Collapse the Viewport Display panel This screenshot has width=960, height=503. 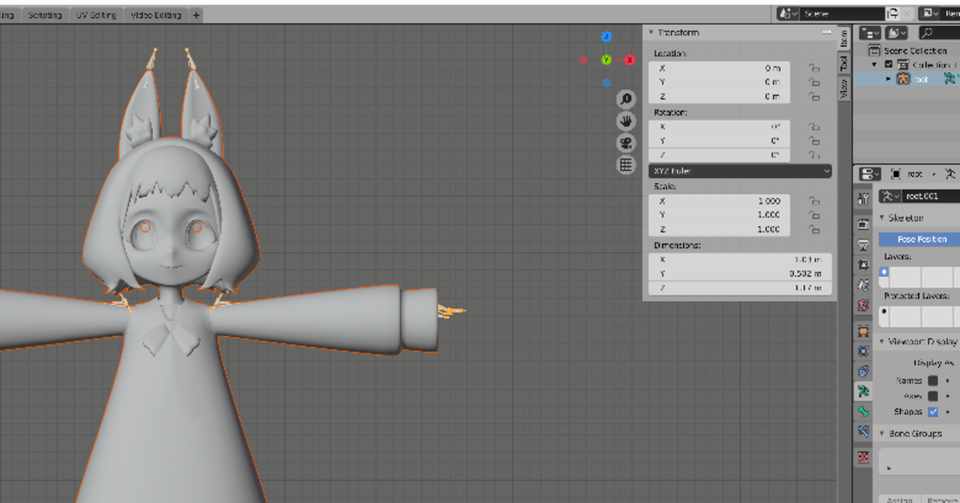pyautogui.click(x=882, y=341)
